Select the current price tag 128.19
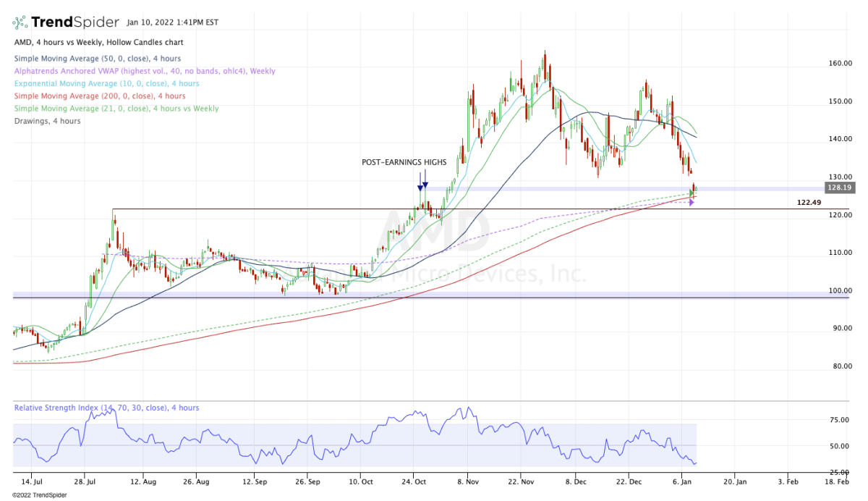 click(838, 188)
